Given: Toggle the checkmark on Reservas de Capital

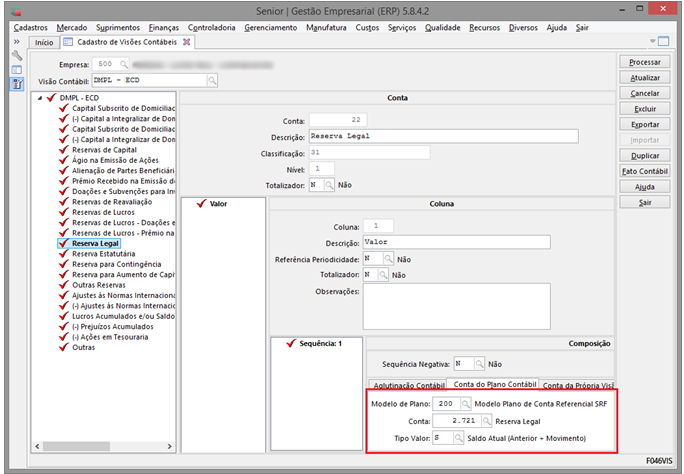Looking at the screenshot, I should pyautogui.click(x=64, y=150).
